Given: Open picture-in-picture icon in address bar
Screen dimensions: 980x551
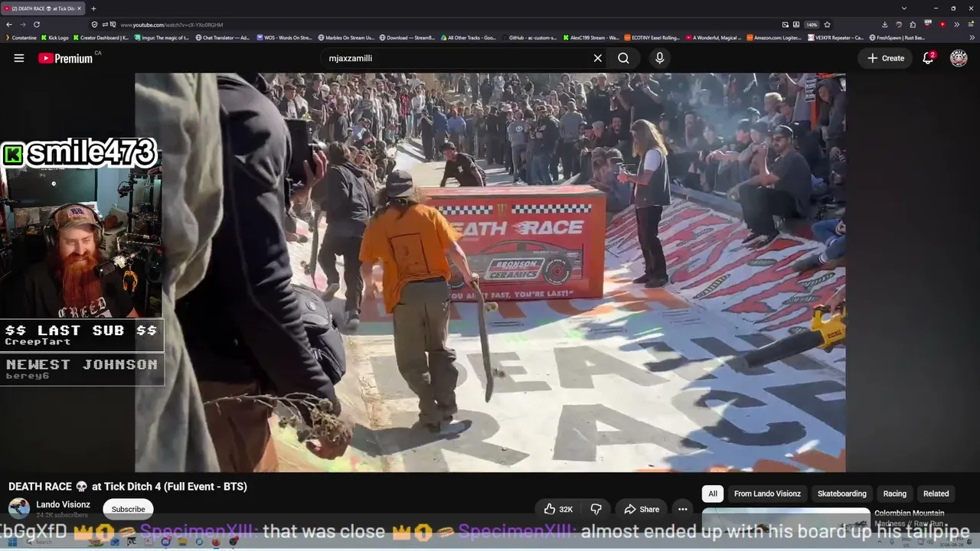Looking at the screenshot, I should (785, 24).
